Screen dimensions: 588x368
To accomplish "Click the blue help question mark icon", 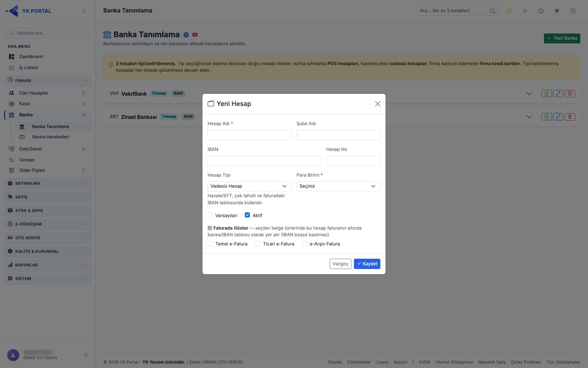I will [186, 35].
